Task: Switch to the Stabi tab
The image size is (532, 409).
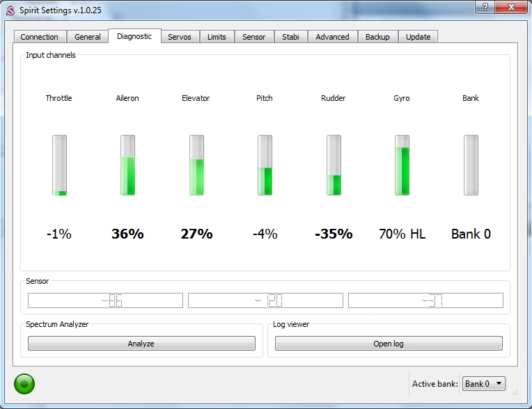Action: click(291, 37)
